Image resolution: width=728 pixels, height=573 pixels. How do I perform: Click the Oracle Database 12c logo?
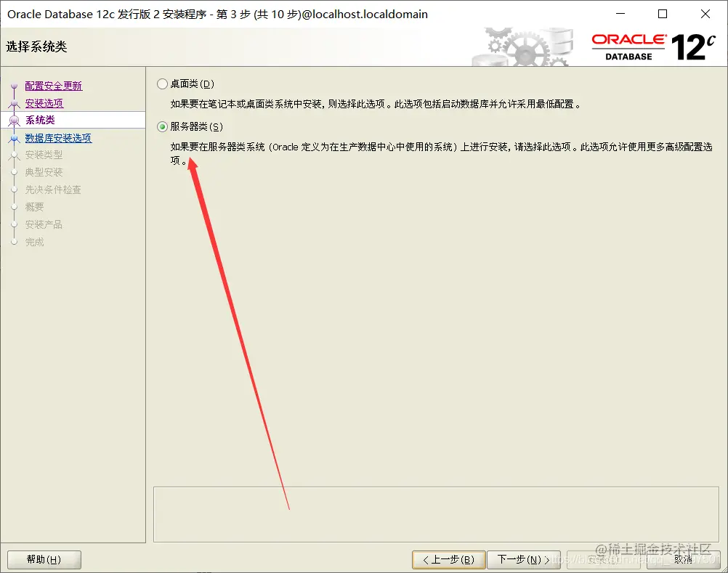tap(653, 47)
